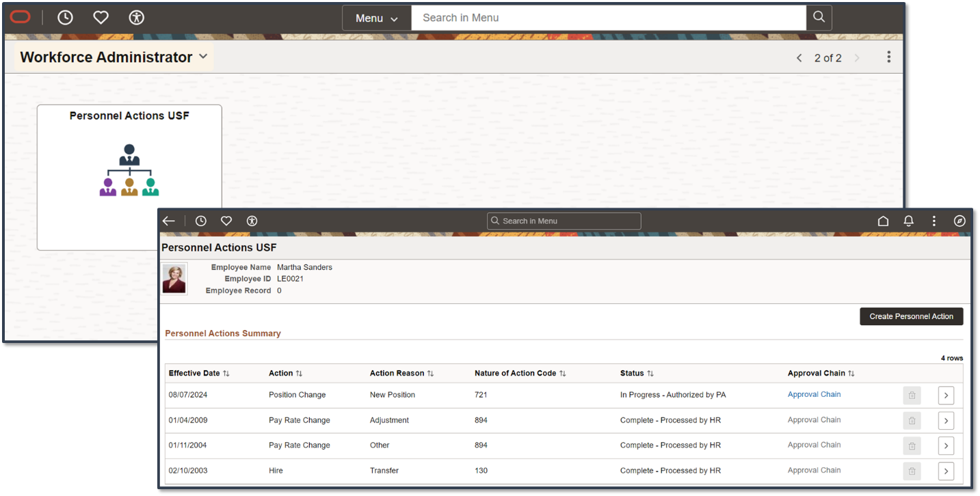Click delete trash icon for Hire row

click(x=912, y=471)
